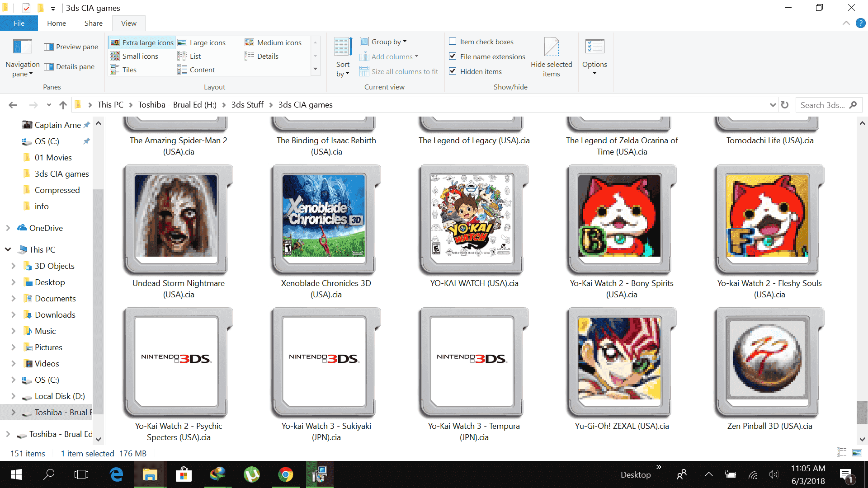This screenshot has width=868, height=488.
Task: Open Microsoft Store from taskbar
Action: (x=184, y=474)
